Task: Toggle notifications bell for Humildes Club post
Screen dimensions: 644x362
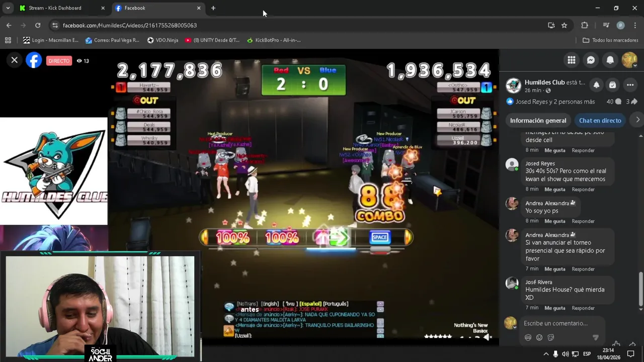Action: [x=596, y=85]
